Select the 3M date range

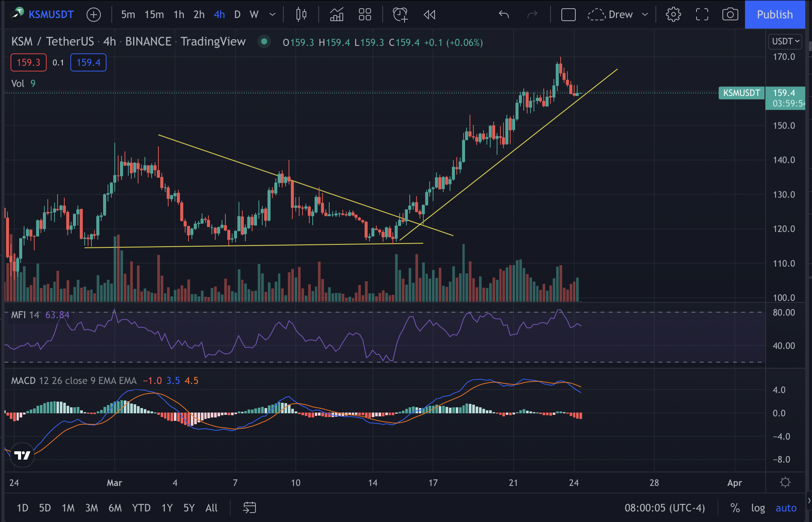(x=91, y=508)
